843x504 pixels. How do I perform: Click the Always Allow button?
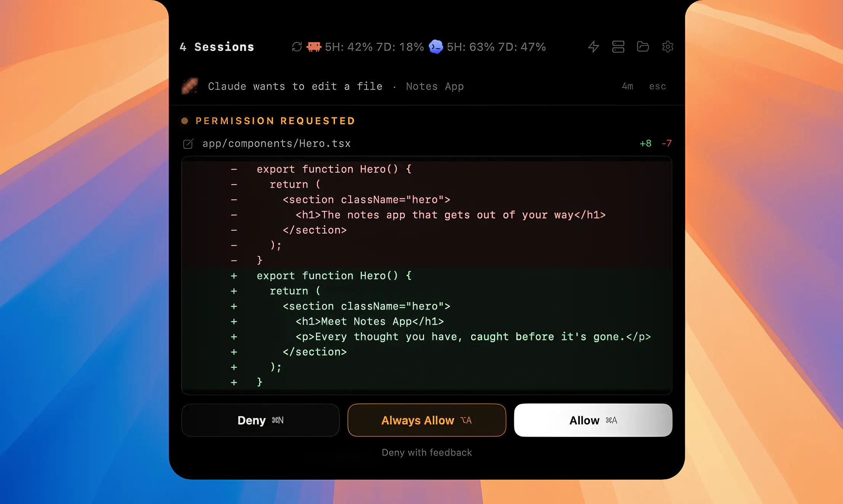(x=427, y=420)
